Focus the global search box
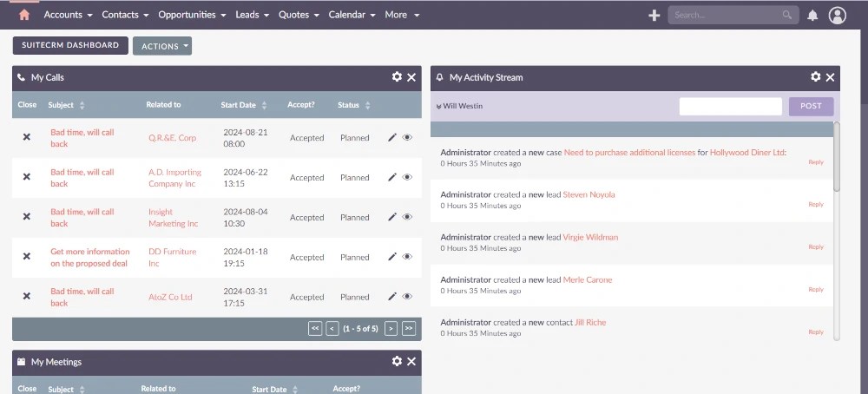The image size is (868, 394). point(733,15)
